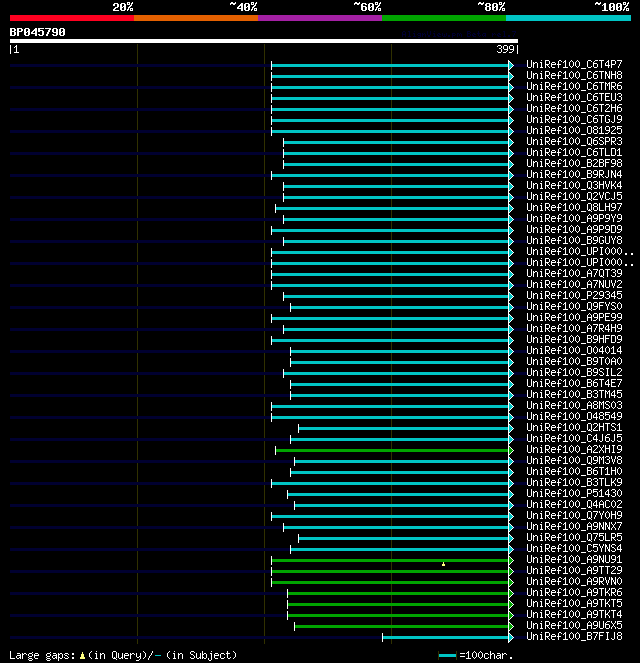Open the UniRef100_B6T1H0 label
This screenshot has height=663, width=640.
(x=574, y=471)
